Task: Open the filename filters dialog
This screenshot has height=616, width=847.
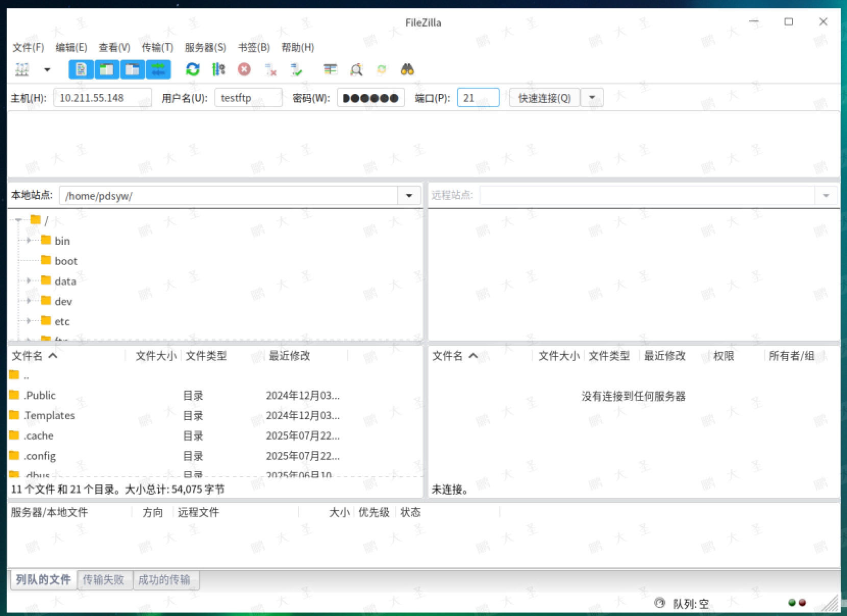Action: pos(356,69)
